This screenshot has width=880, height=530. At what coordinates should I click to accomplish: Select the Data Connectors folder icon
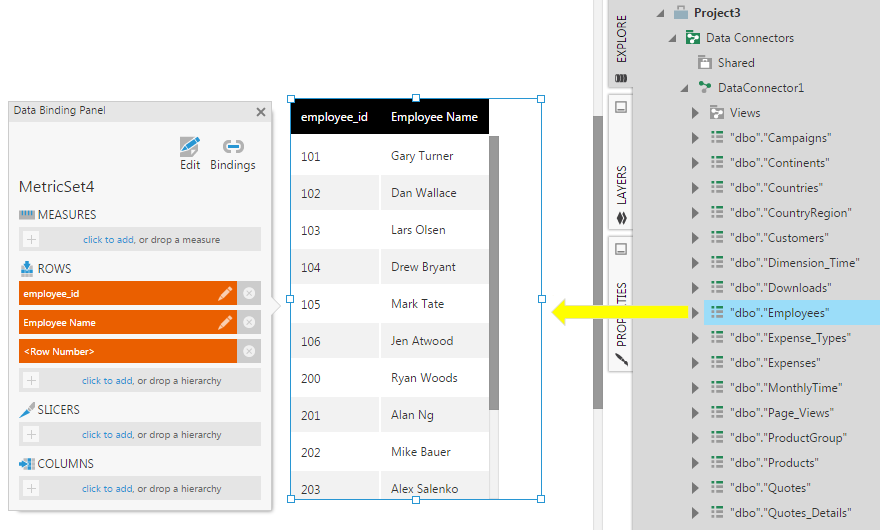tap(693, 38)
